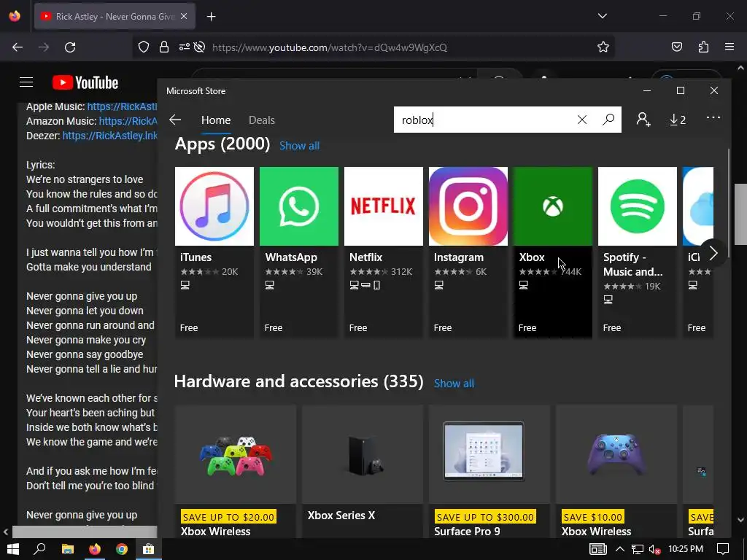Open the Netflix app tile
This screenshot has width=747, height=560.
[384, 252]
